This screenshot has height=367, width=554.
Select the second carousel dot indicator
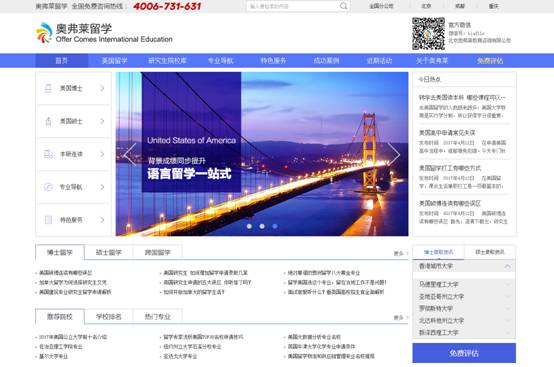(262, 226)
